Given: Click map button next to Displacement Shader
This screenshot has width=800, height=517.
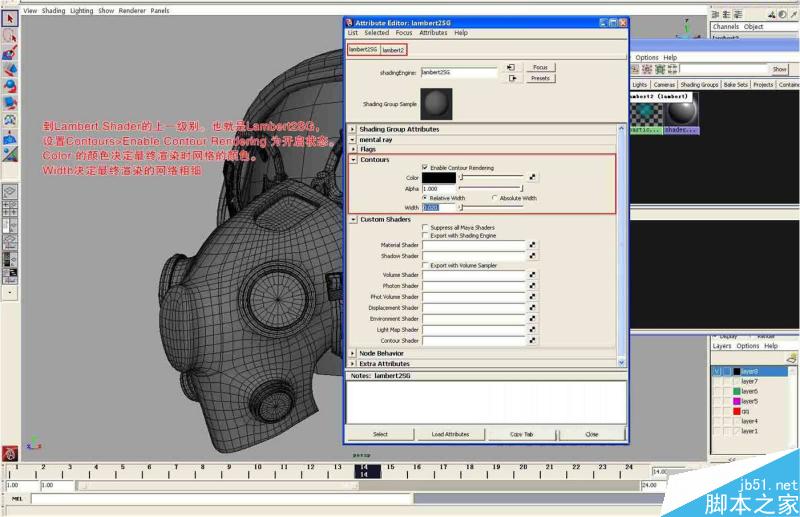Looking at the screenshot, I should click(533, 308).
